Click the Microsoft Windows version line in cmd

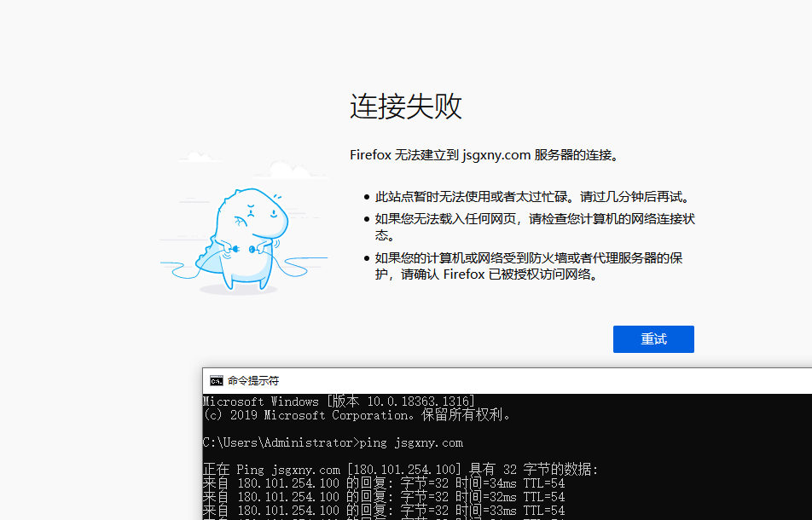click(339, 402)
